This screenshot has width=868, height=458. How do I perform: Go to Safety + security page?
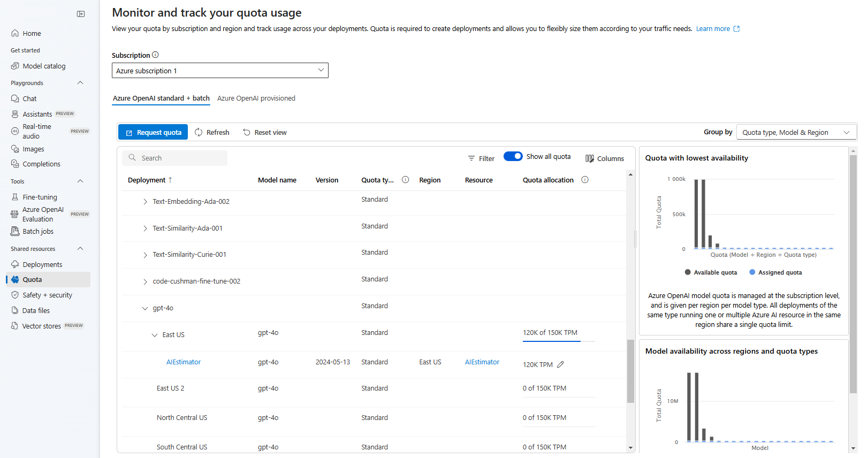47,295
